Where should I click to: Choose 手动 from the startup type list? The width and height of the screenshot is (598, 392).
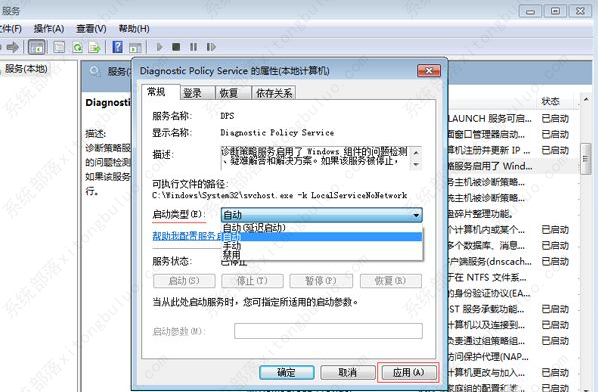(x=322, y=246)
